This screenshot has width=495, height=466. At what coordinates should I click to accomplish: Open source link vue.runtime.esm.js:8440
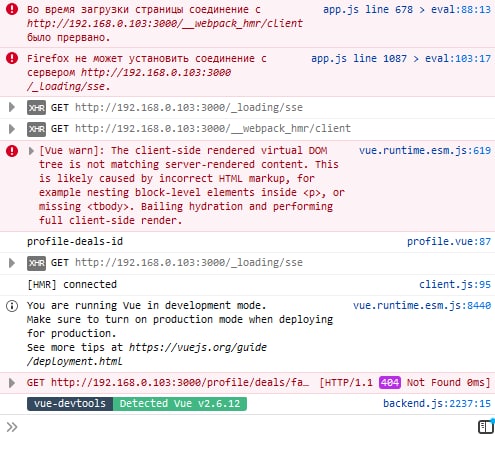(x=422, y=305)
